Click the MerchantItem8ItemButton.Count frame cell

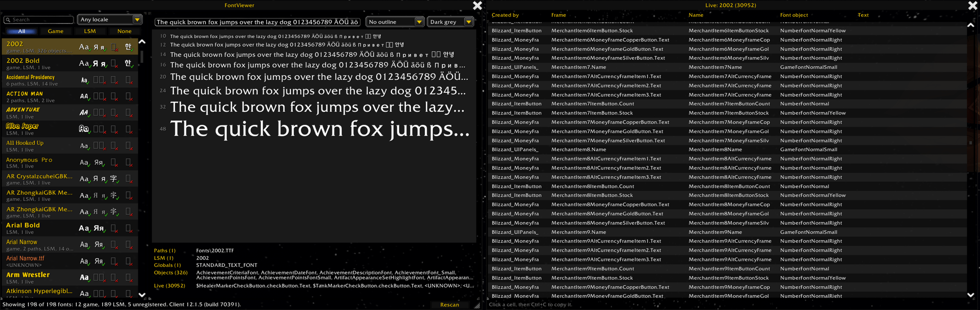click(592, 186)
